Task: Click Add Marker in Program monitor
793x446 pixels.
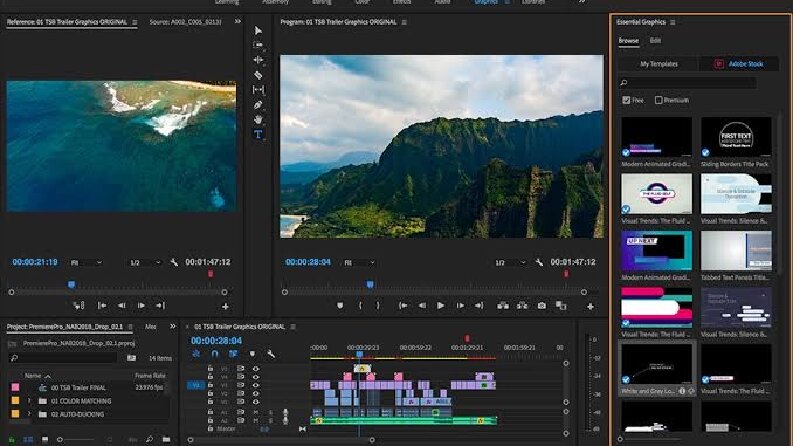Action: [340, 305]
